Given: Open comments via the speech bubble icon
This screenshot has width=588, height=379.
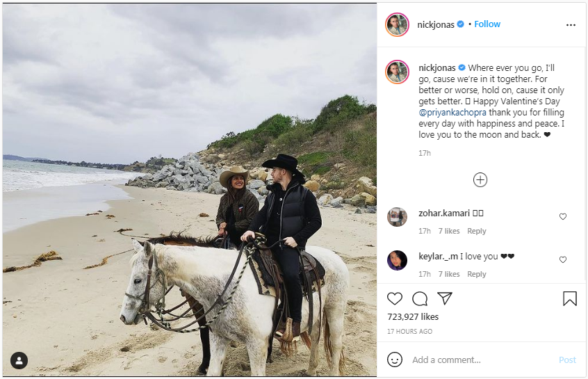Looking at the screenshot, I should 420,299.
